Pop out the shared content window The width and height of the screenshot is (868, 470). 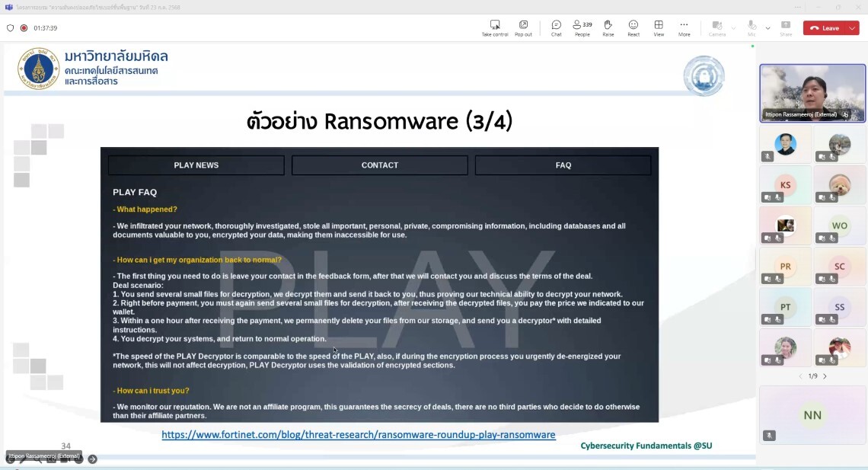[523, 28]
